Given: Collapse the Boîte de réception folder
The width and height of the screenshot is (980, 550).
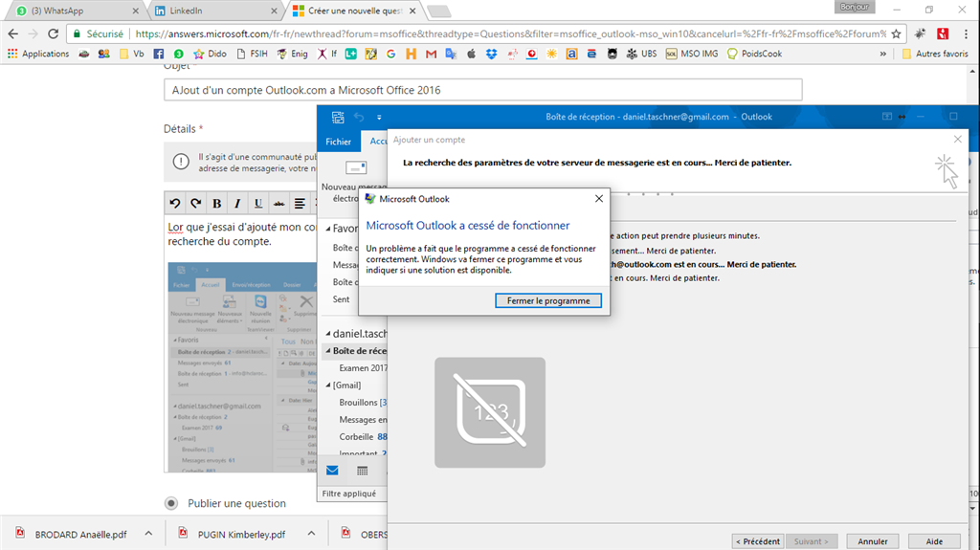Looking at the screenshot, I should pos(328,351).
